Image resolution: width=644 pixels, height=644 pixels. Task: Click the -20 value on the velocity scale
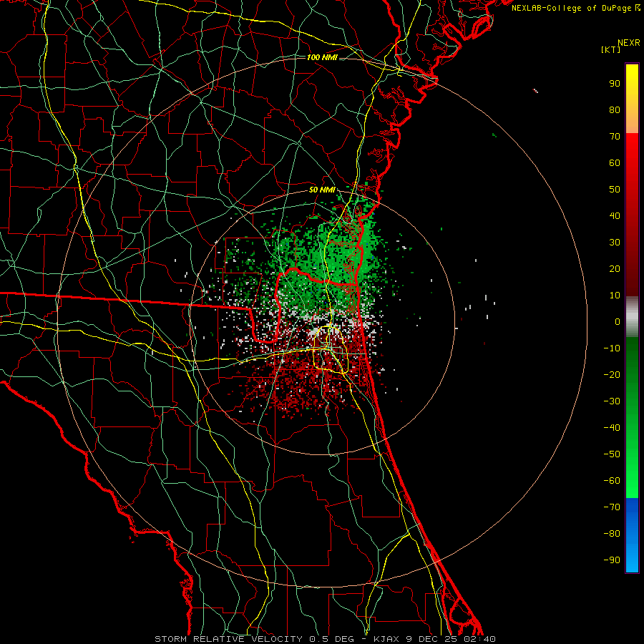point(612,374)
